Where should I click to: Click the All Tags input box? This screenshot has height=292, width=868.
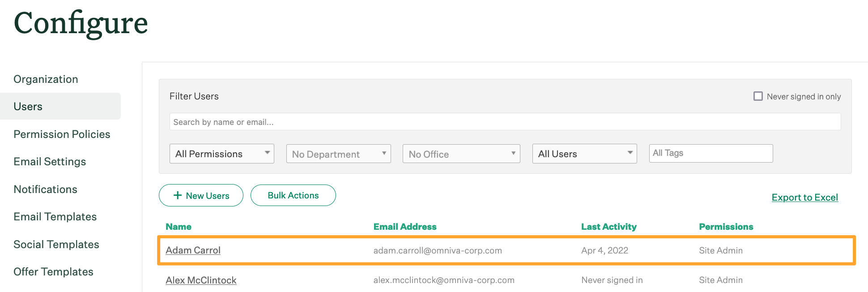click(711, 153)
